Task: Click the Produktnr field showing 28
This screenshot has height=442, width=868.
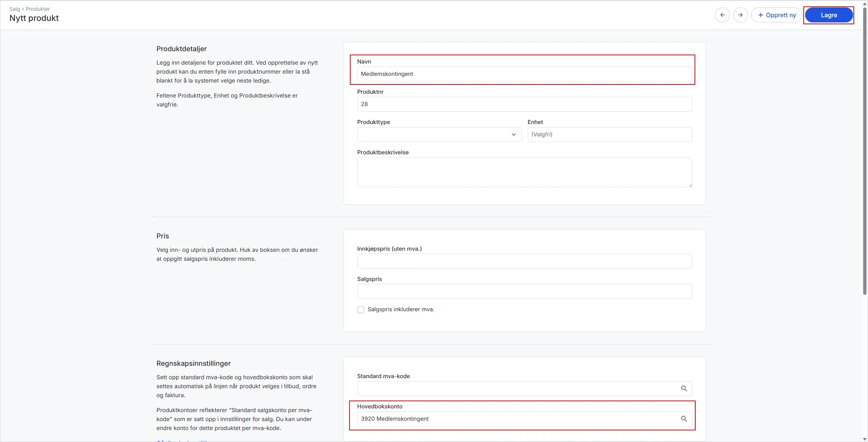Action: [x=524, y=104]
